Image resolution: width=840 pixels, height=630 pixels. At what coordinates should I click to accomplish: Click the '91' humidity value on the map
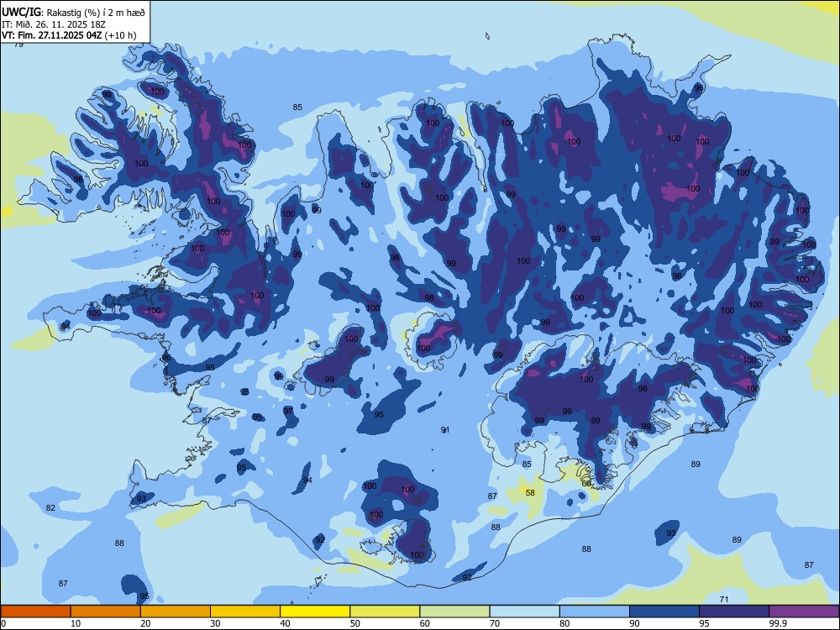[444, 429]
